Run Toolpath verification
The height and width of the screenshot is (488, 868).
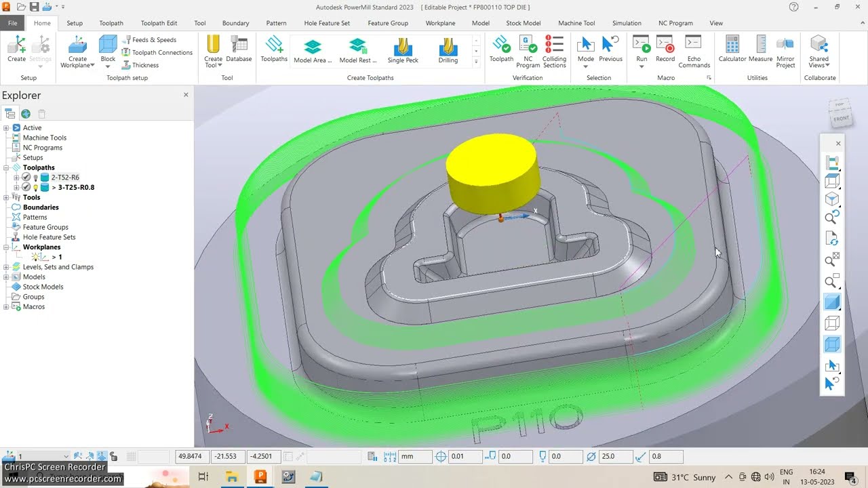click(x=501, y=49)
